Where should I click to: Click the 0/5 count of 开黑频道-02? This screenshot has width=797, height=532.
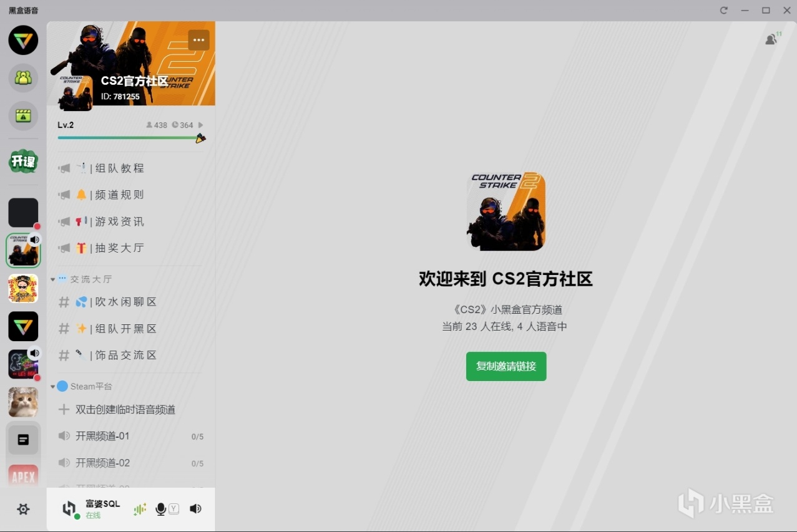(x=197, y=463)
